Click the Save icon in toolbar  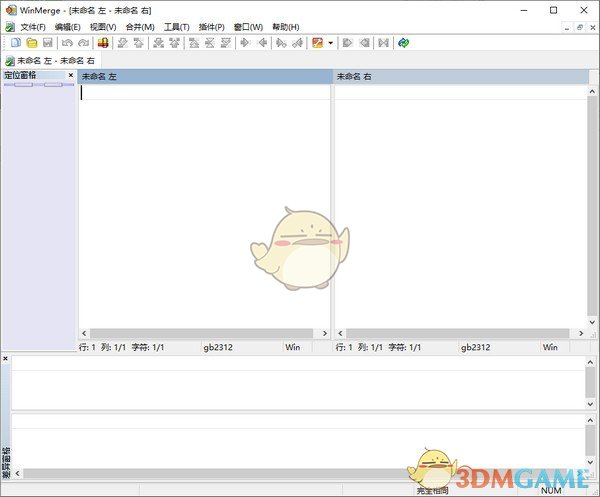(x=47, y=43)
